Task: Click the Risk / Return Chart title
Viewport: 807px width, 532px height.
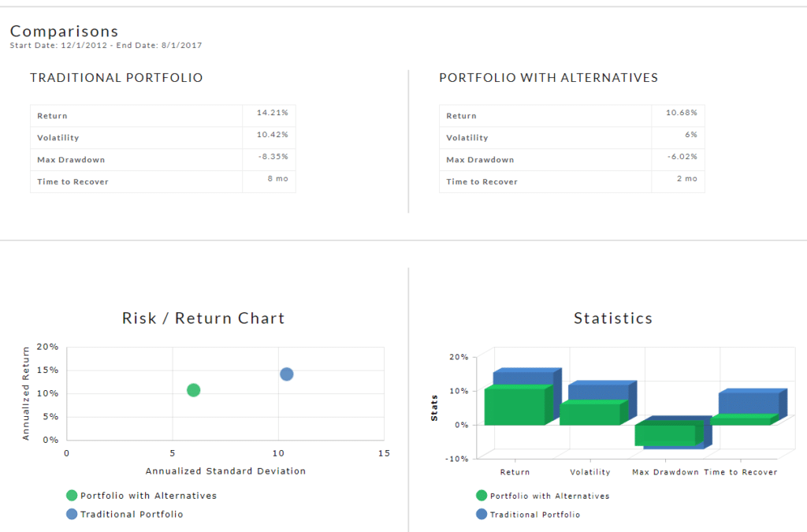Action: click(x=203, y=318)
